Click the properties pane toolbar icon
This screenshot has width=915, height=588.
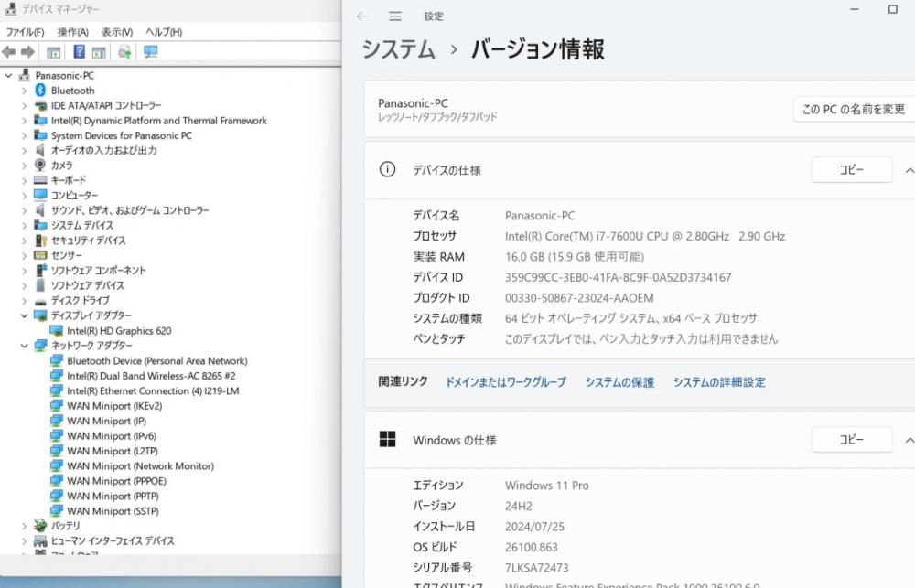click(99, 52)
